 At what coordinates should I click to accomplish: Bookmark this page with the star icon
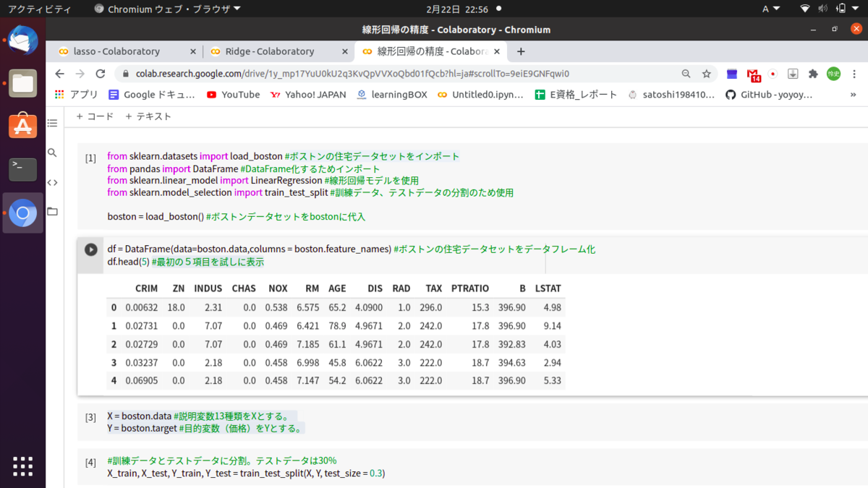point(707,74)
